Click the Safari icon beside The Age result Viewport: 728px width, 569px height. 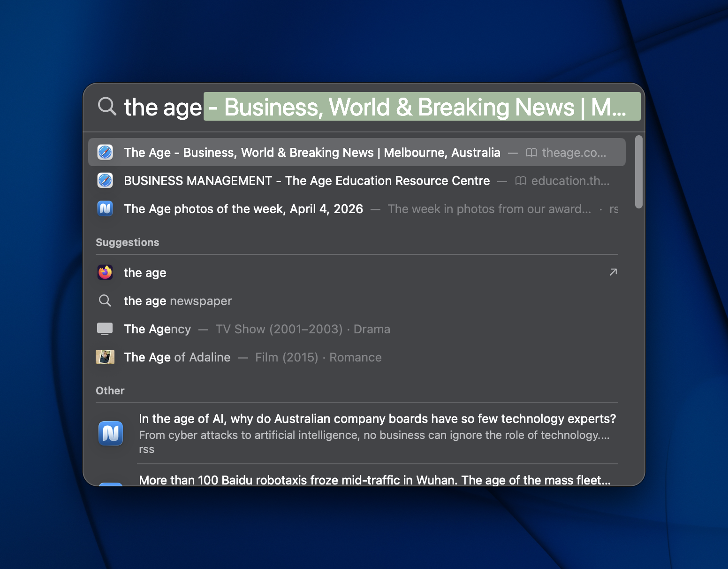(x=105, y=152)
